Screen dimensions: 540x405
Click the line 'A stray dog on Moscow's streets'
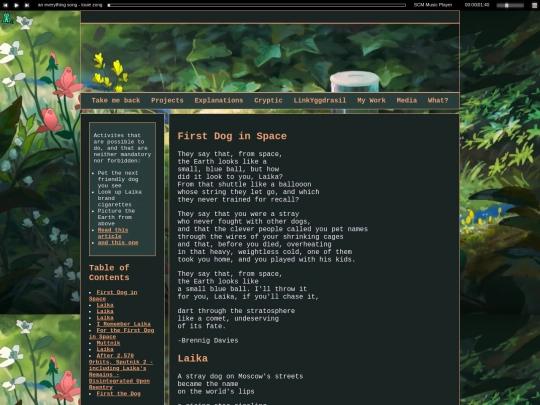click(240, 376)
